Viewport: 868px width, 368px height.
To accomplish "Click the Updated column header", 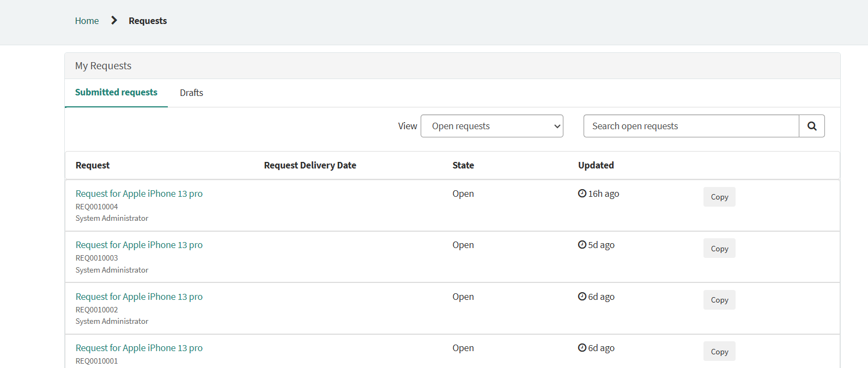I will point(596,165).
